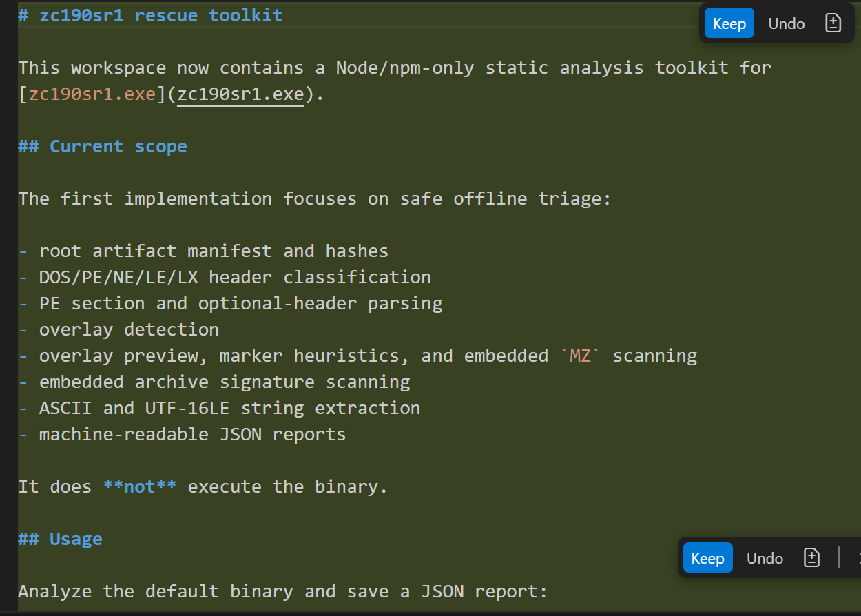The width and height of the screenshot is (861, 616).
Task: Click Undo in the upper toolbar near the title
Action: pos(787,23)
